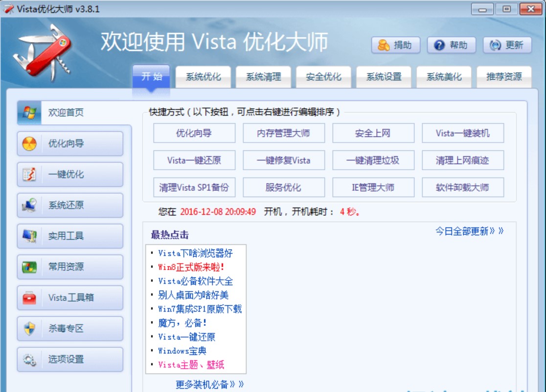546x392 pixels.
Task: Open 更多装机必备 link
Action: (209, 384)
